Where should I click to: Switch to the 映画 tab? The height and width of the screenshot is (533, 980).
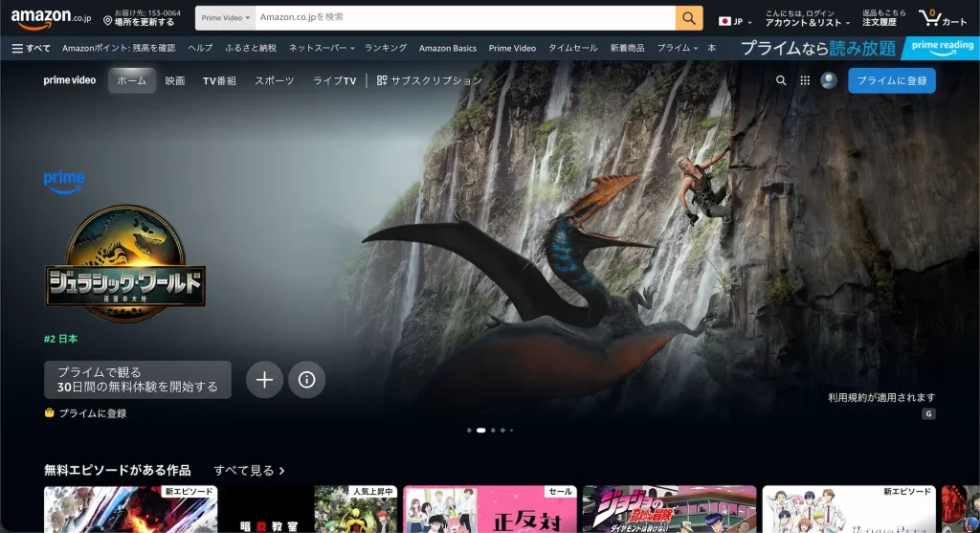tap(175, 81)
